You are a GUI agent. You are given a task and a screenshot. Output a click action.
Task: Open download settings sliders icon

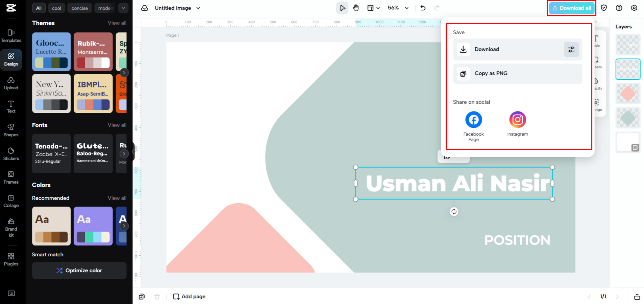(x=571, y=50)
